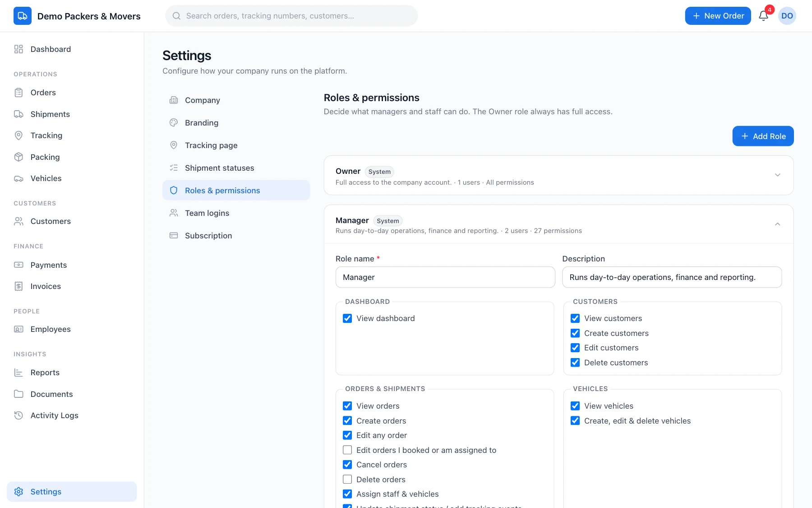The height and width of the screenshot is (508, 812).
Task: Click the notifications bell icon
Action: [x=763, y=16]
